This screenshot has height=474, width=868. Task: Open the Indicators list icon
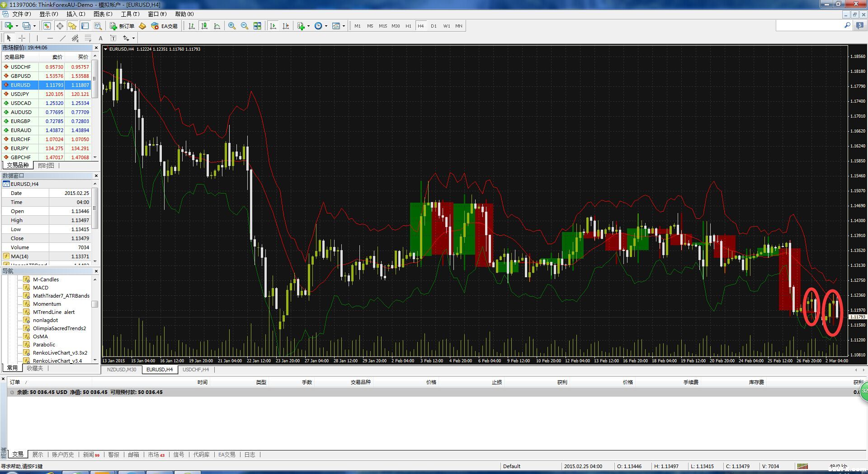301,26
